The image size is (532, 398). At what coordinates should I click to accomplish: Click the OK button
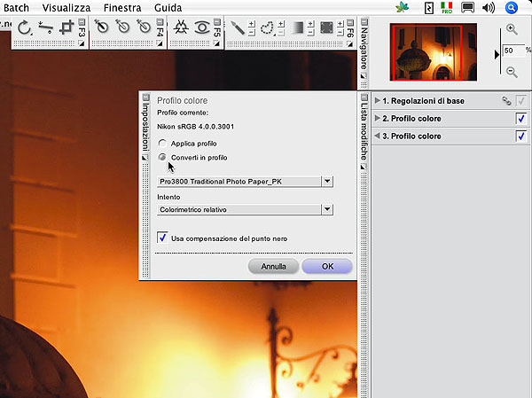[x=327, y=266]
